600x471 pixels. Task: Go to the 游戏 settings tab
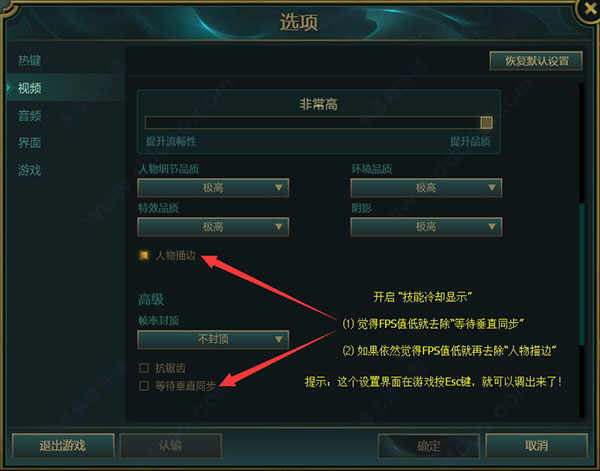(x=29, y=170)
